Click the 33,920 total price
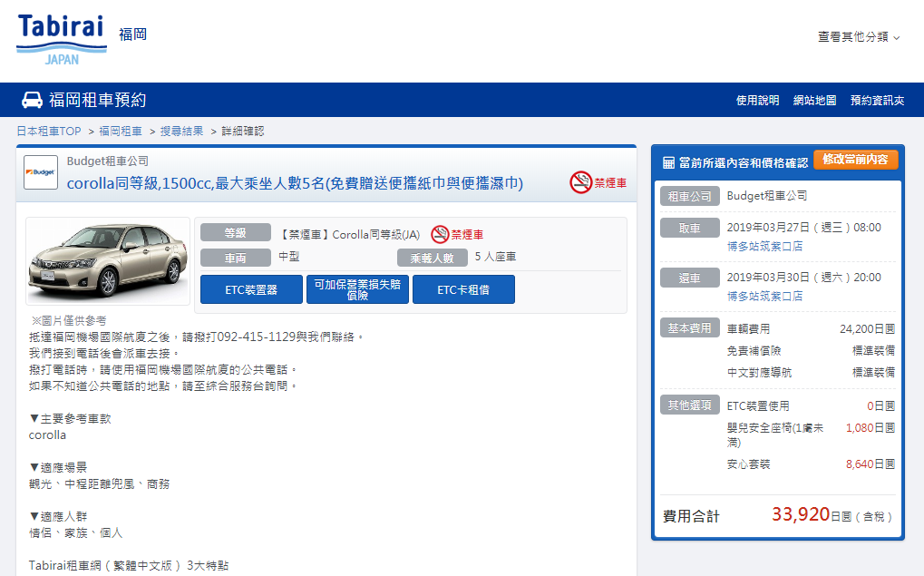 [801, 514]
